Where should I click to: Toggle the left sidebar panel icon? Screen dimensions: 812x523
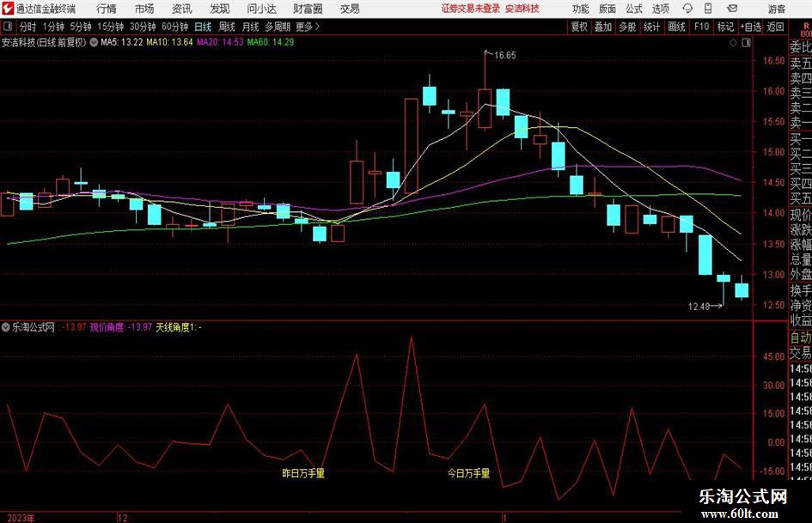[x=8, y=27]
